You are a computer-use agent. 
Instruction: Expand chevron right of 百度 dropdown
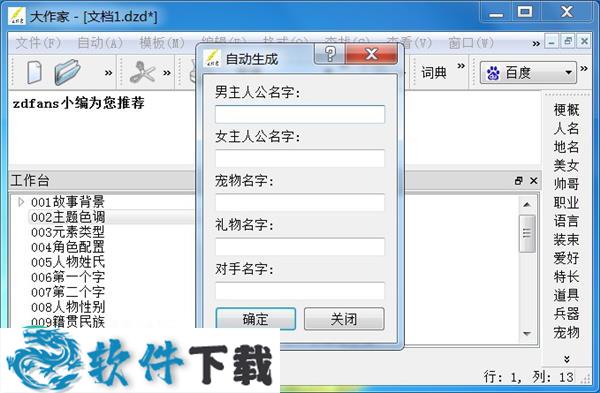click(584, 68)
